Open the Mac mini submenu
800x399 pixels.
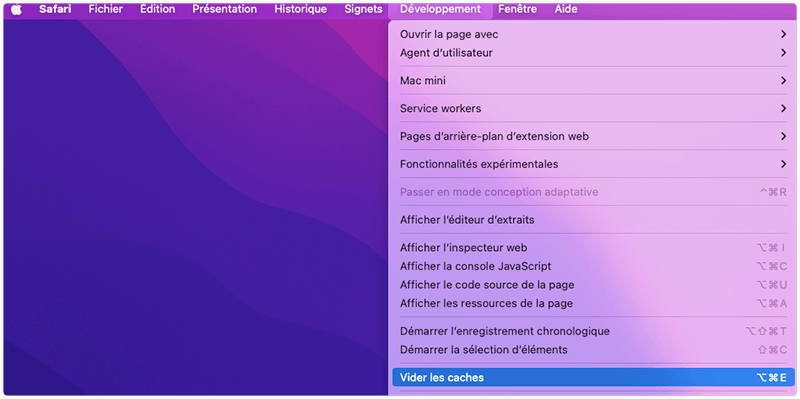pyautogui.click(x=593, y=81)
